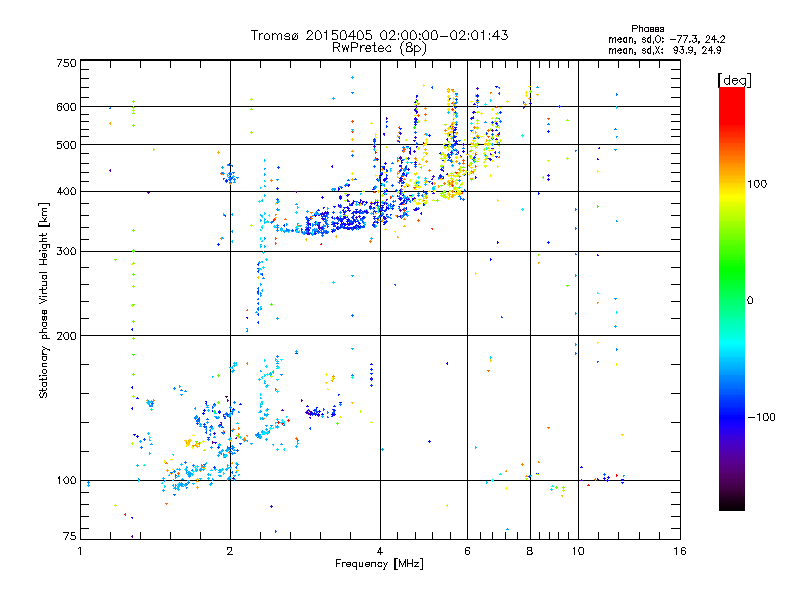
Task: Click the y-axis '100' tick label
Action: point(66,480)
